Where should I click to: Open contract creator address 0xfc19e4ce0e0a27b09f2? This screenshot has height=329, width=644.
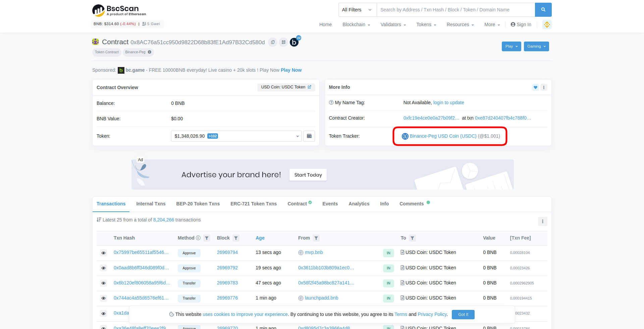[431, 118]
